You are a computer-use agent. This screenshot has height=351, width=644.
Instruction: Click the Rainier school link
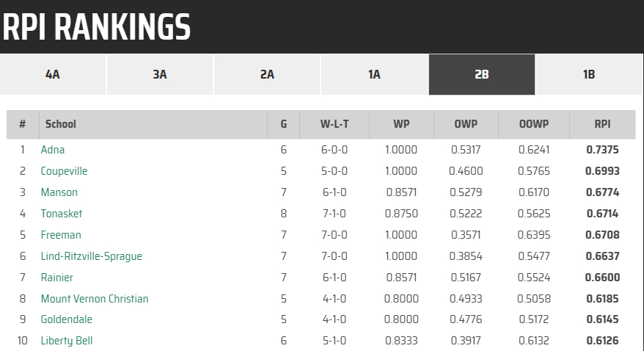pyautogui.click(x=57, y=278)
